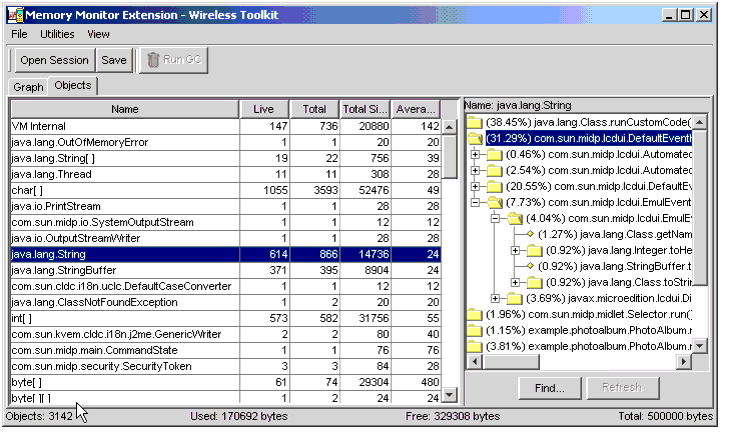Expand the 0.92% java.lang.Integer.toHe node

[x=515, y=251]
